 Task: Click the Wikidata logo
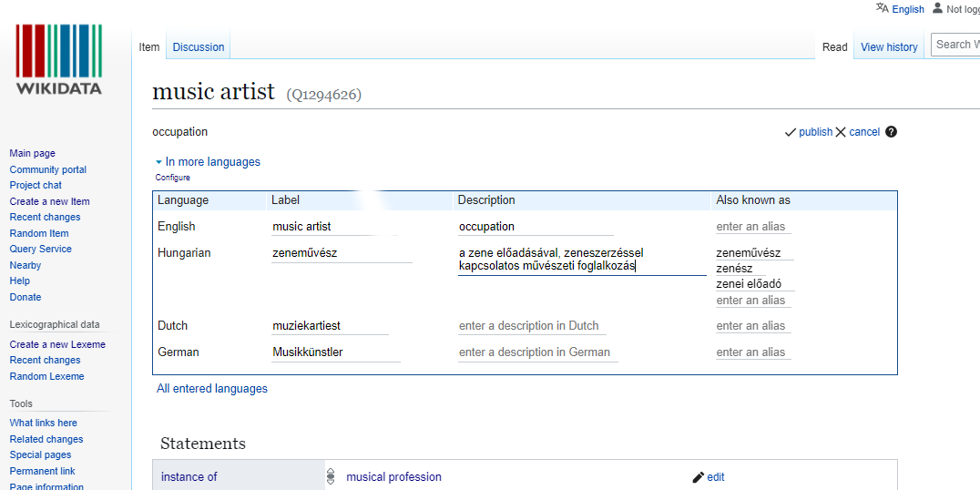coord(59,60)
